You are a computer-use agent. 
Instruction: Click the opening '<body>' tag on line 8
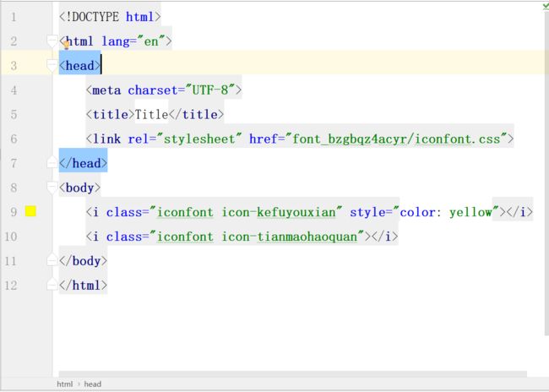click(80, 188)
